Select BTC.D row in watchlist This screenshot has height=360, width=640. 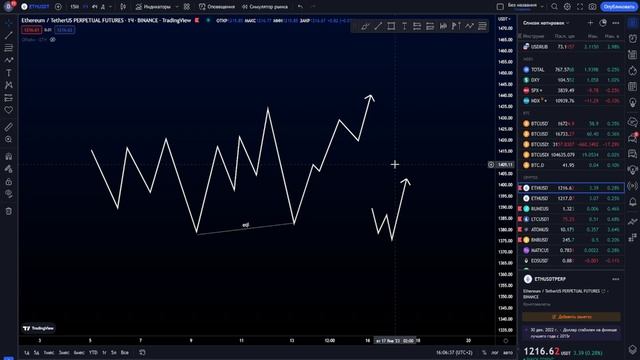pyautogui.click(x=571, y=165)
